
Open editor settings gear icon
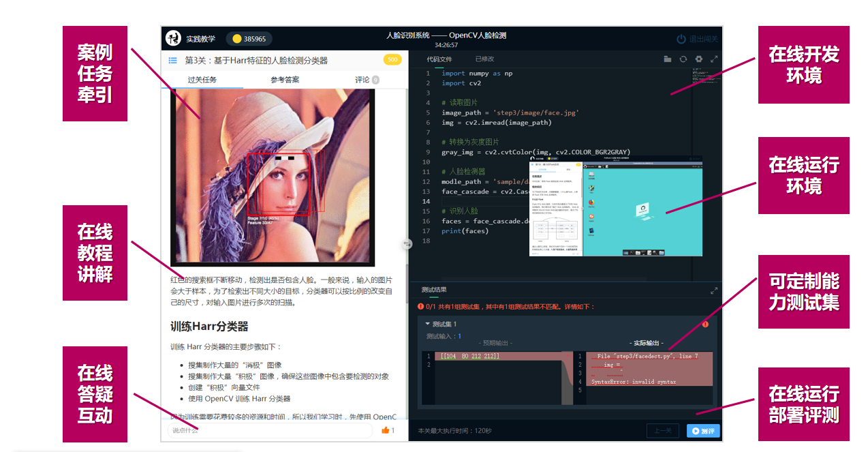point(698,59)
